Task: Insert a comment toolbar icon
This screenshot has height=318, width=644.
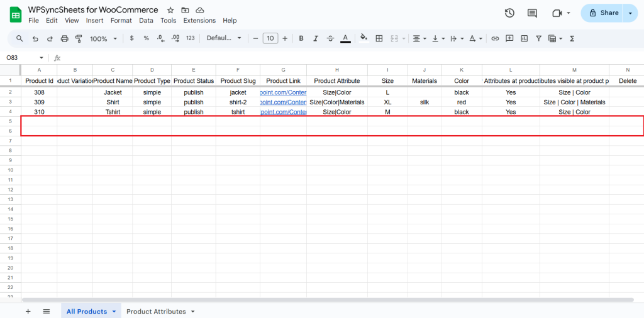Action: (509, 38)
